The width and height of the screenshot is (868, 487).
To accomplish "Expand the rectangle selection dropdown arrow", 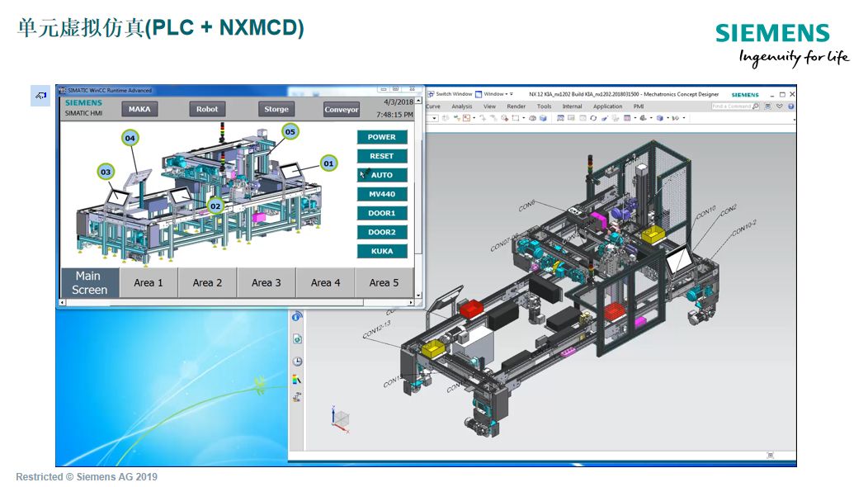I will point(524,118).
